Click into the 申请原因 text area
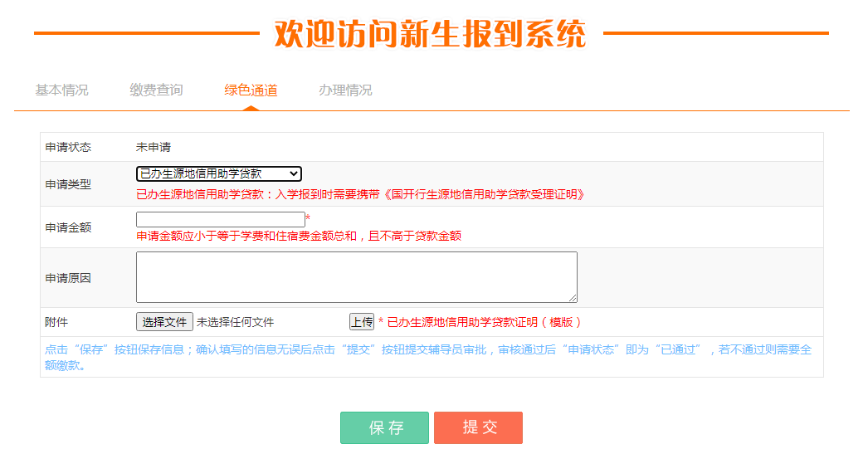868x449 pixels. coord(357,277)
